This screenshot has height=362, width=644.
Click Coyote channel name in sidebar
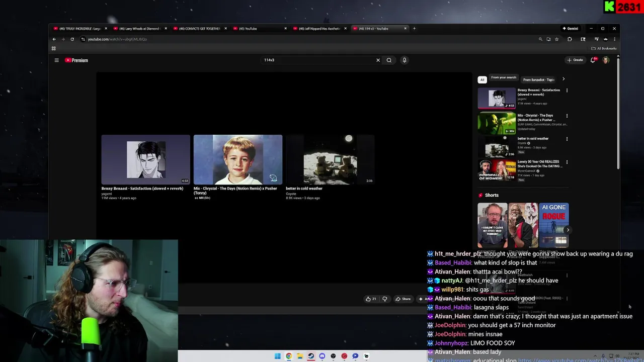point(523,143)
